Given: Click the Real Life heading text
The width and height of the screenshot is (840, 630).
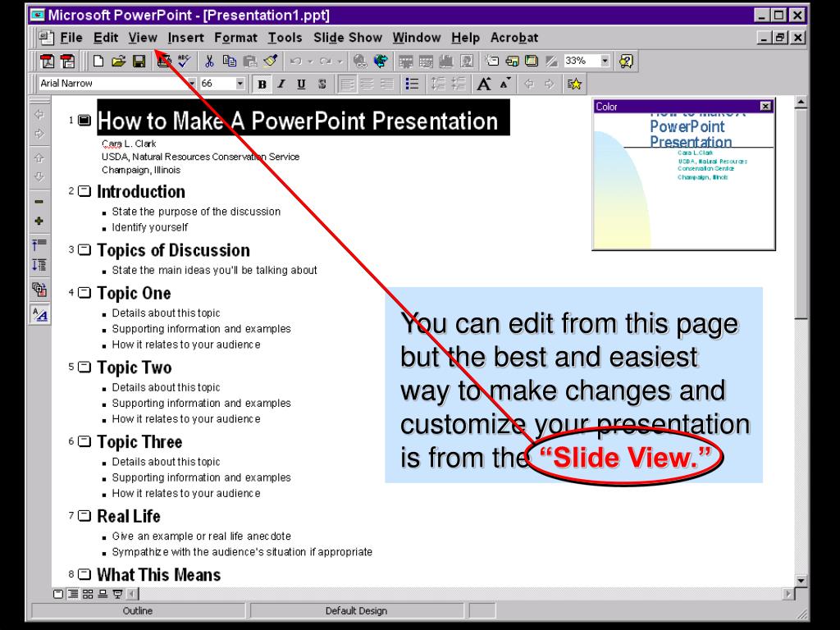Looking at the screenshot, I should point(129,516).
